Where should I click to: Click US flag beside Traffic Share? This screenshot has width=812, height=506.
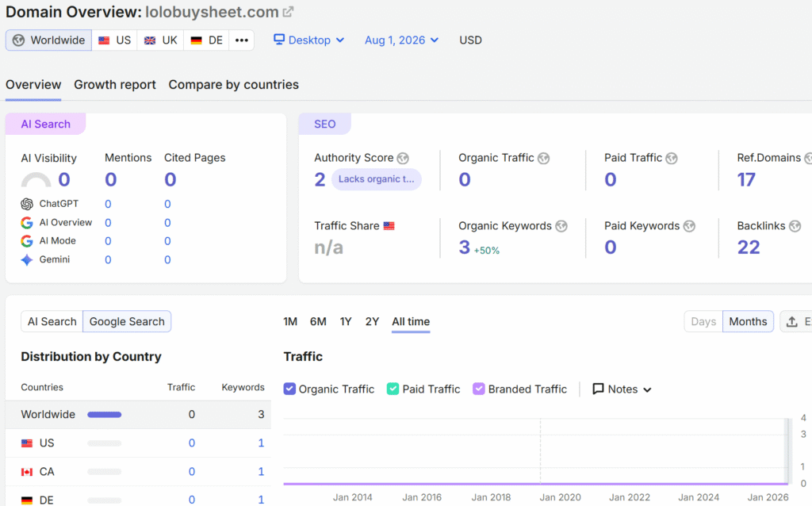point(389,226)
